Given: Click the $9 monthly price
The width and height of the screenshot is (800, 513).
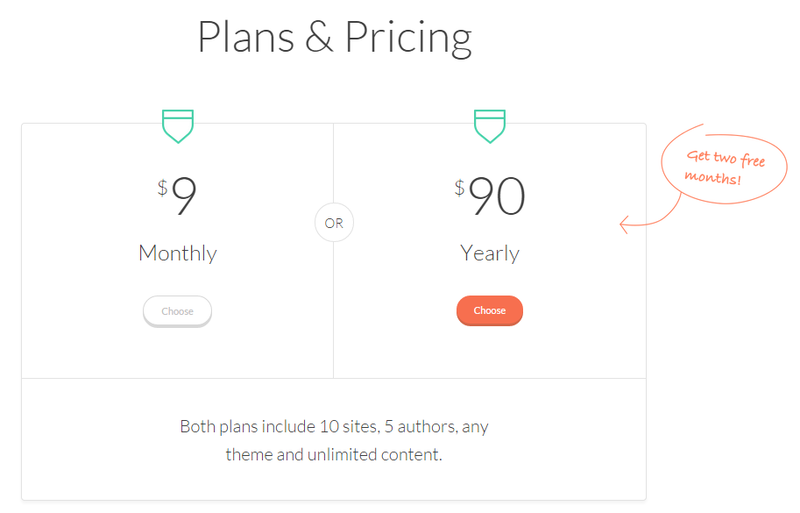Looking at the screenshot, I should click(177, 196).
